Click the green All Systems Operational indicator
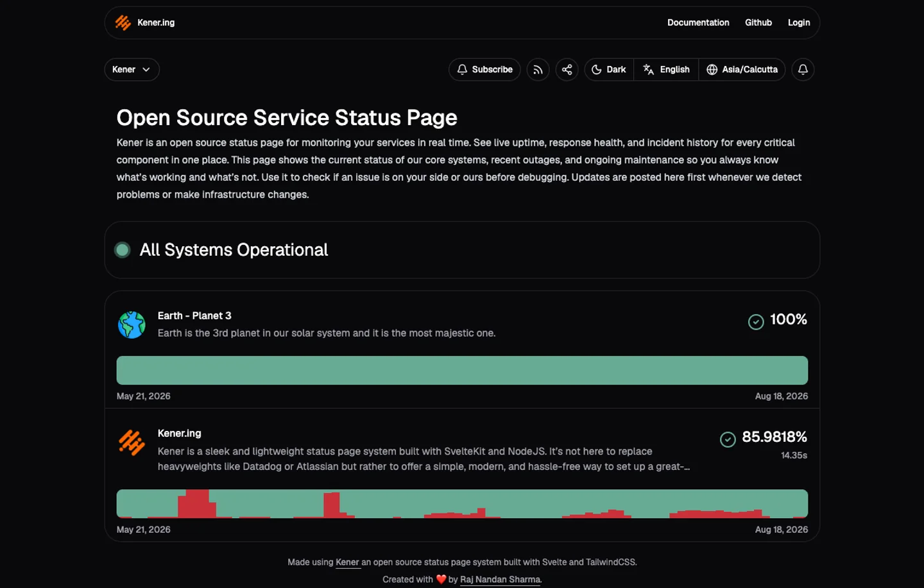This screenshot has height=588, width=924. click(122, 249)
